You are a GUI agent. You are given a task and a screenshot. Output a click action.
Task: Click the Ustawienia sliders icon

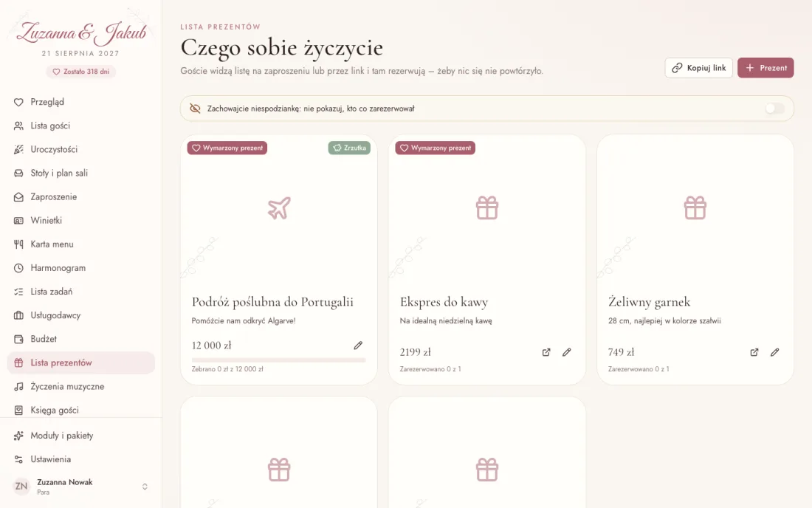click(18, 459)
